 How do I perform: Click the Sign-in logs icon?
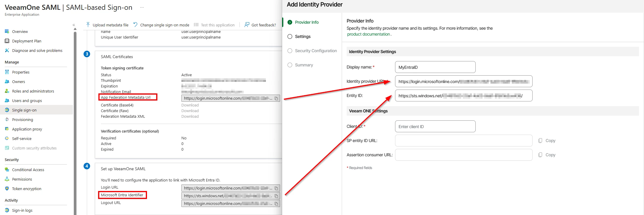[x=7, y=210]
